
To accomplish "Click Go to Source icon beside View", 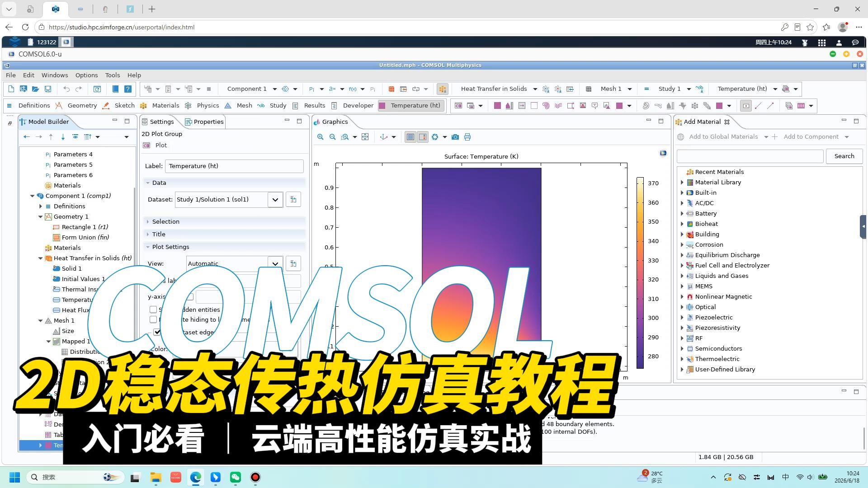I will [293, 263].
